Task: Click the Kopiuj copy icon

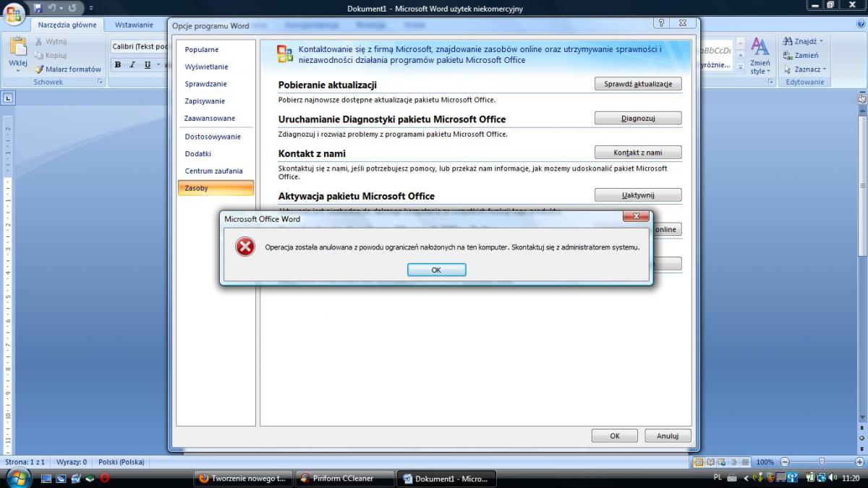Action: pos(39,56)
